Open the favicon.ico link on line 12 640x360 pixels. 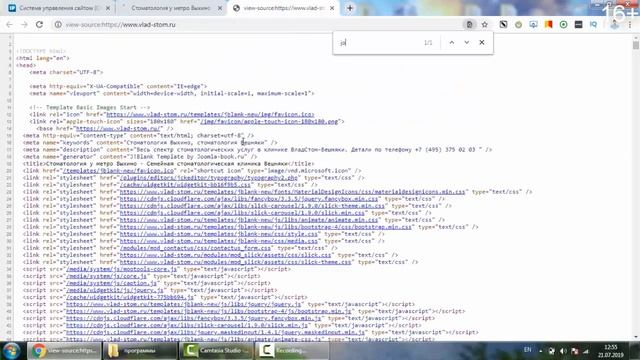(210, 115)
